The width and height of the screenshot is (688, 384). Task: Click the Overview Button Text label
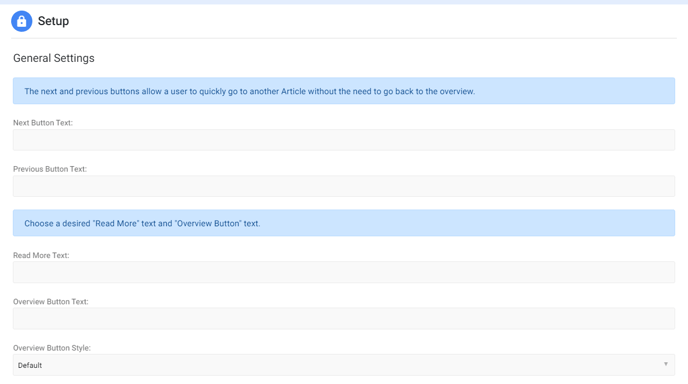point(50,301)
